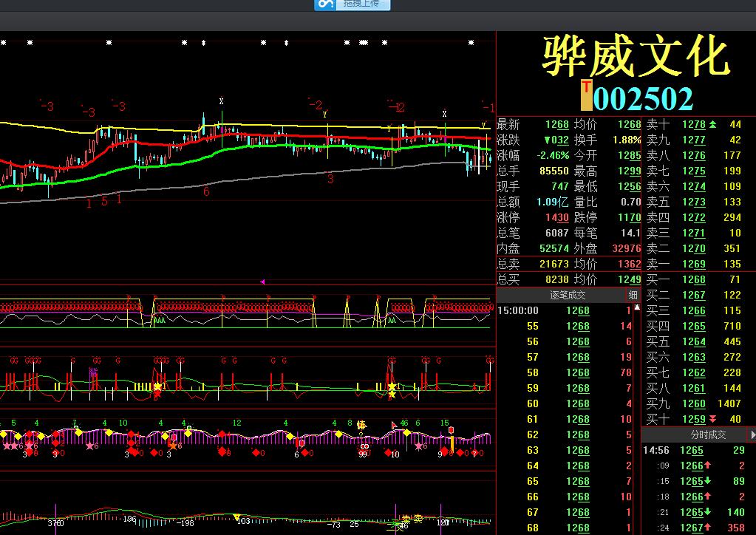Click the 买九 volume 1407

tap(729, 404)
